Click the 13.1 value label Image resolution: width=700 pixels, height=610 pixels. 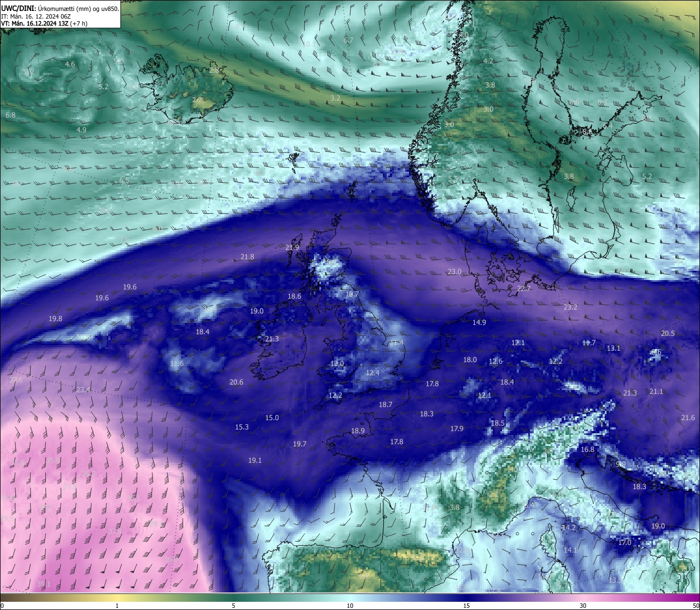[614, 348]
